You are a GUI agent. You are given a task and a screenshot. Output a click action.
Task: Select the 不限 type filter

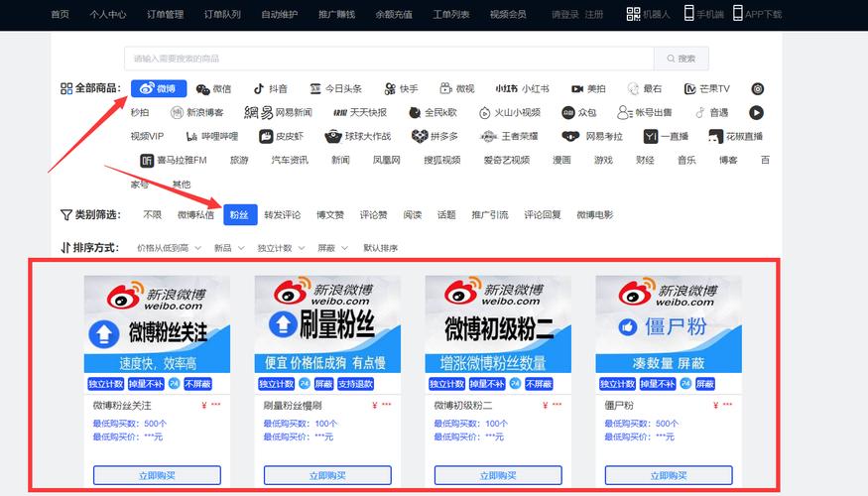coord(152,215)
